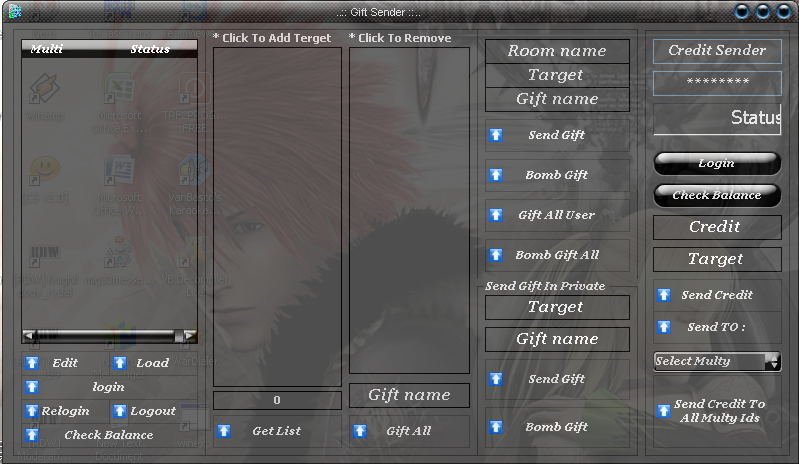Click arrow icon beside room Send Gift

[x=496, y=135]
